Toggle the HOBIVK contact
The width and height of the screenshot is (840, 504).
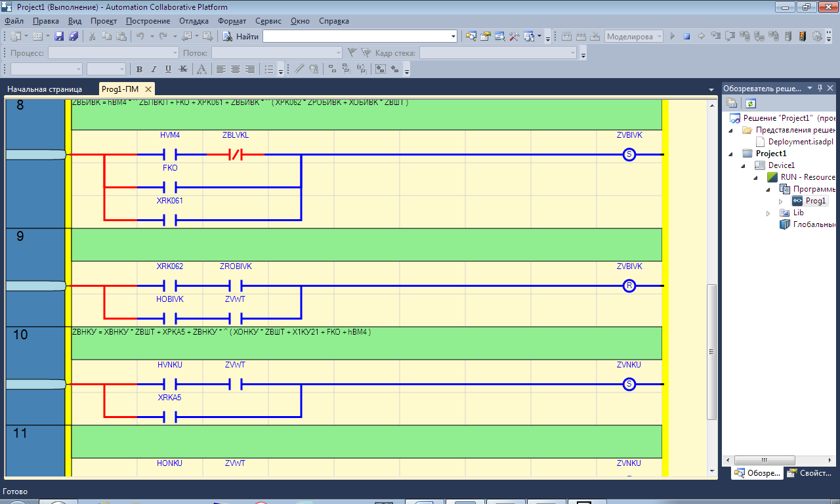170,319
